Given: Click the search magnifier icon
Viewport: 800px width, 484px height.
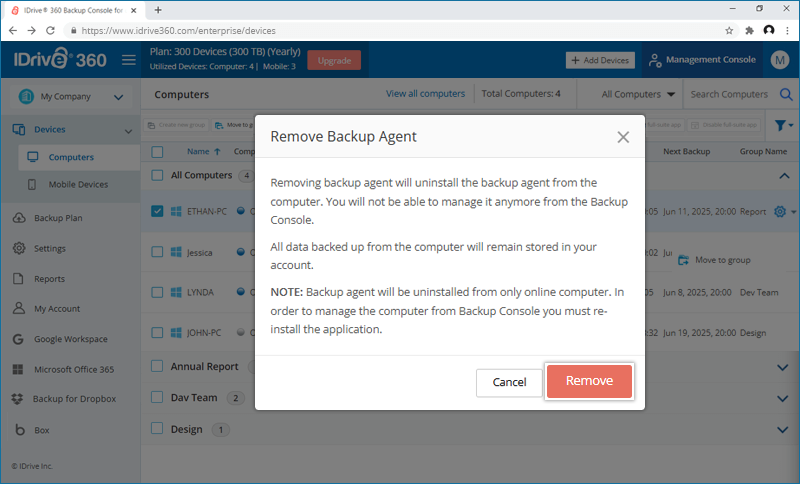Looking at the screenshot, I should [785, 94].
